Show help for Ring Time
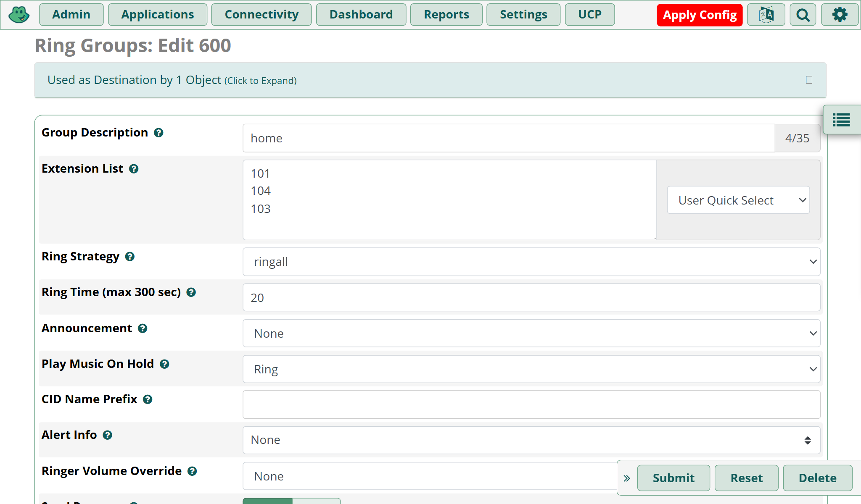This screenshot has width=861, height=504. (x=191, y=292)
